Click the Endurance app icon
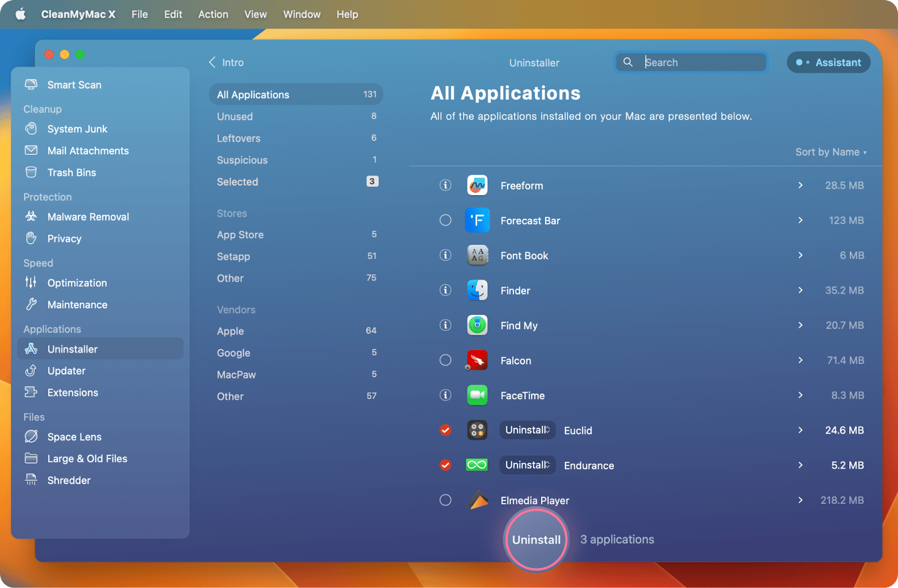The image size is (898, 588). 477,465
